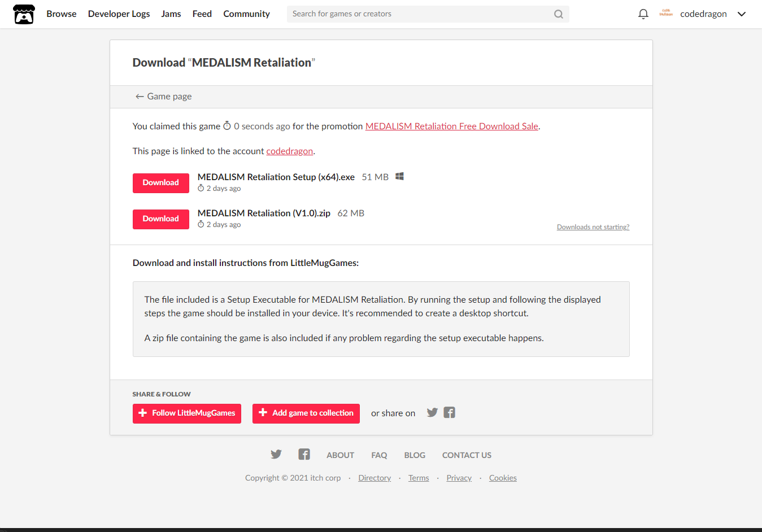Open CONTACT US footer link
The width and height of the screenshot is (762, 532).
click(x=467, y=455)
